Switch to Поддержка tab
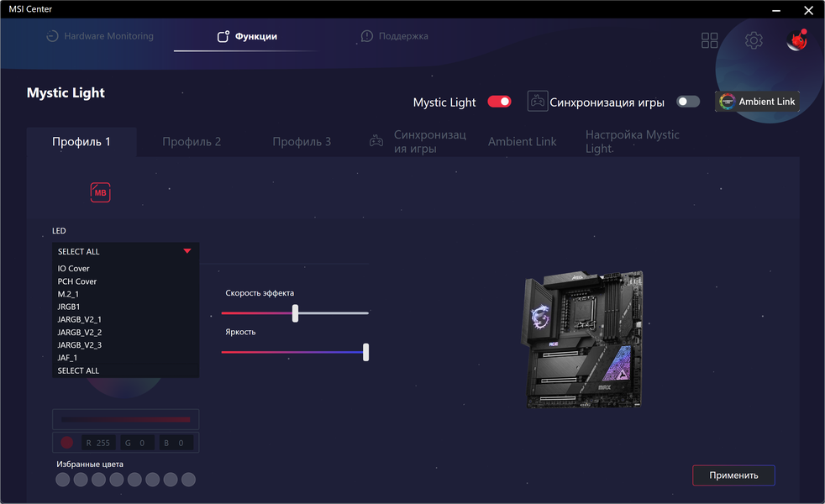 [395, 36]
